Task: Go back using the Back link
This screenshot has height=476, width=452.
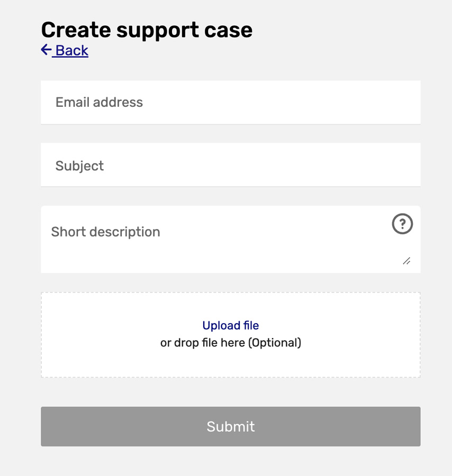Action: click(x=65, y=50)
